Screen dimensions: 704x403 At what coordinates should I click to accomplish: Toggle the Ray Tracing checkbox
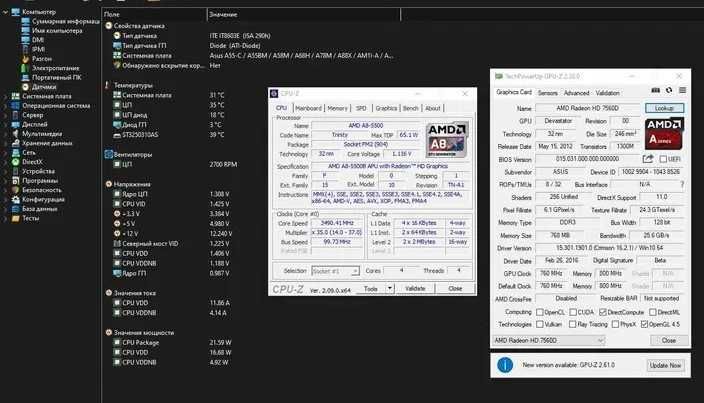click(x=572, y=324)
